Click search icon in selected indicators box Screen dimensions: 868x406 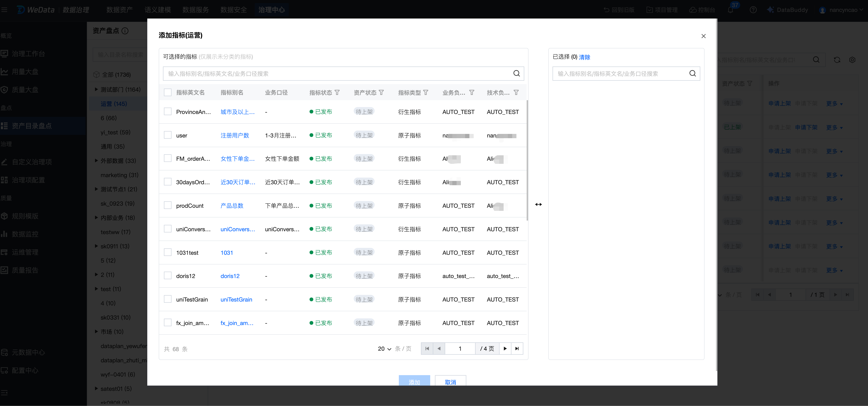pyautogui.click(x=692, y=73)
